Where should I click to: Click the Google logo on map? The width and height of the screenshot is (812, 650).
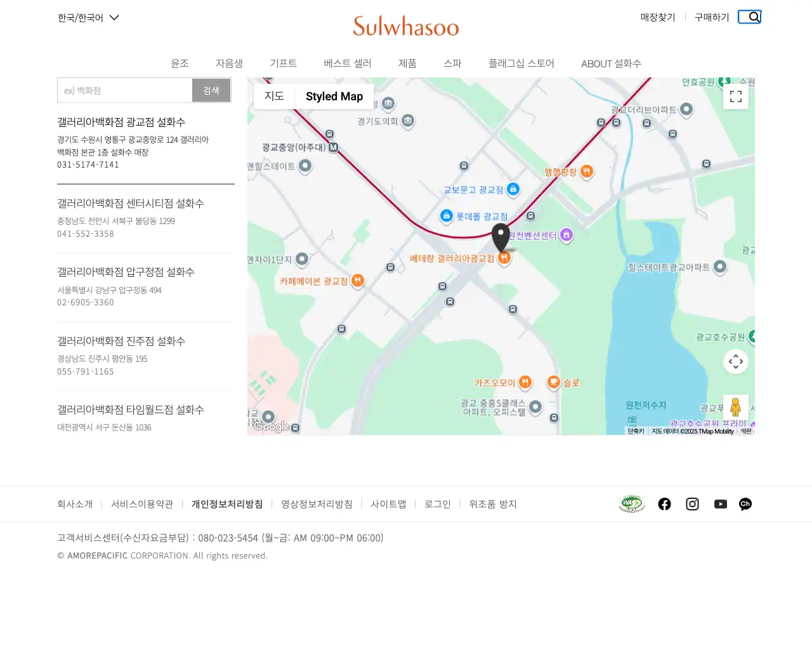pyautogui.click(x=272, y=427)
